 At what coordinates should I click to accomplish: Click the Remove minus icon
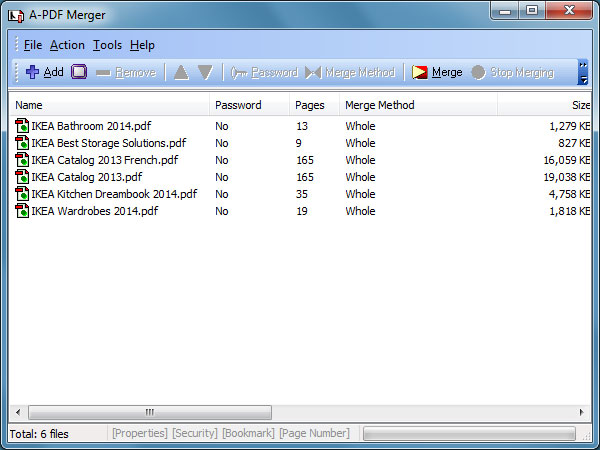[x=103, y=73]
